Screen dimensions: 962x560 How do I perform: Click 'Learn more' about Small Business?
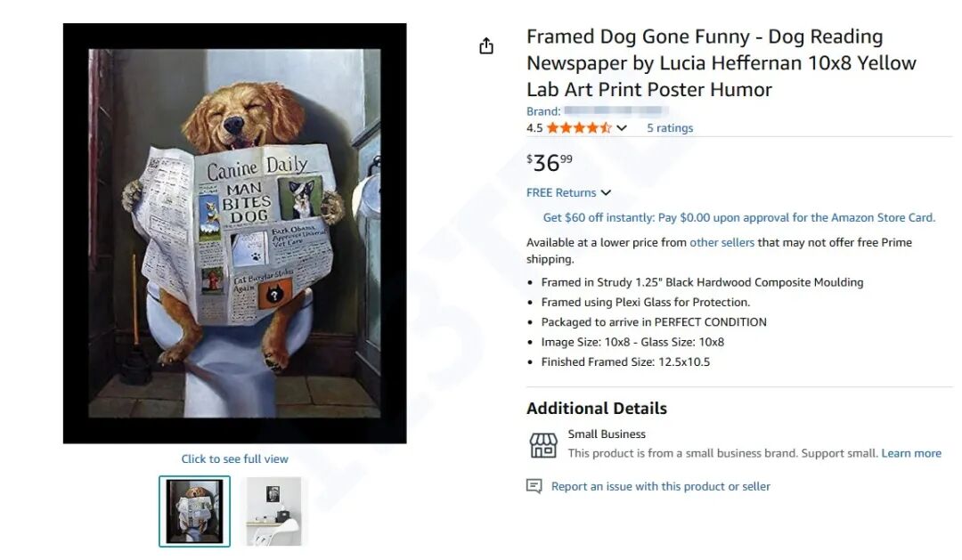[x=911, y=453]
